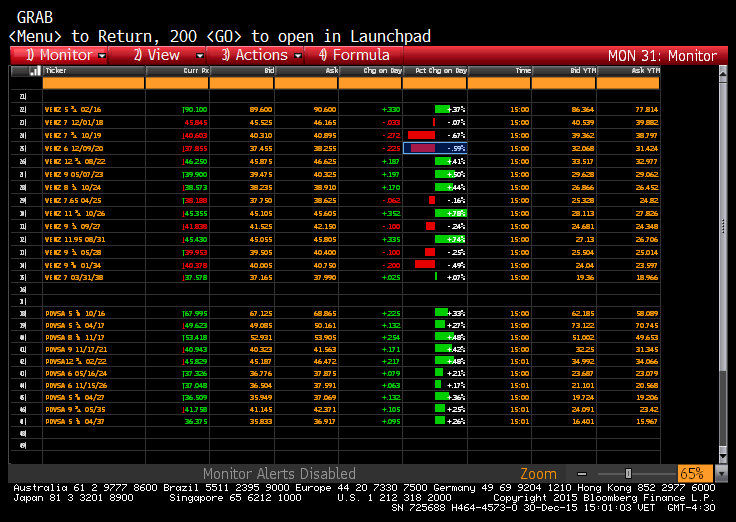Select the VENZ 9 05/07/23 ticker

coord(74,175)
